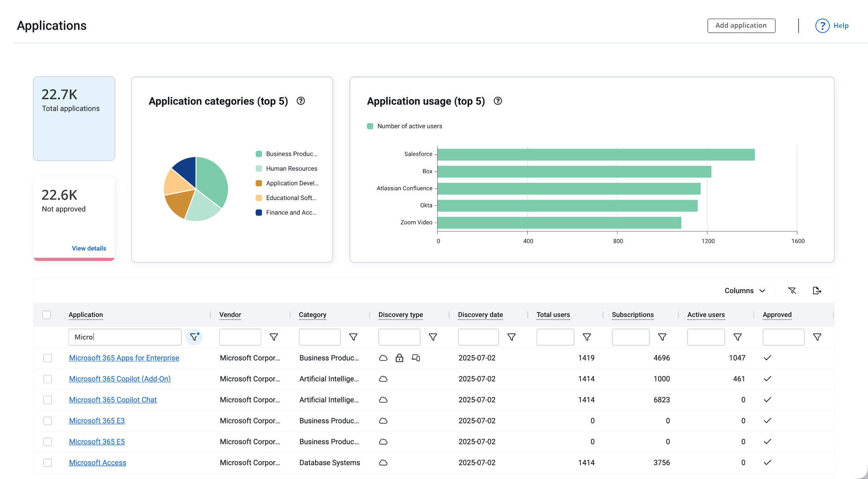Sort by the Category column header
Viewport: 868px width, 479px height.
312,315
